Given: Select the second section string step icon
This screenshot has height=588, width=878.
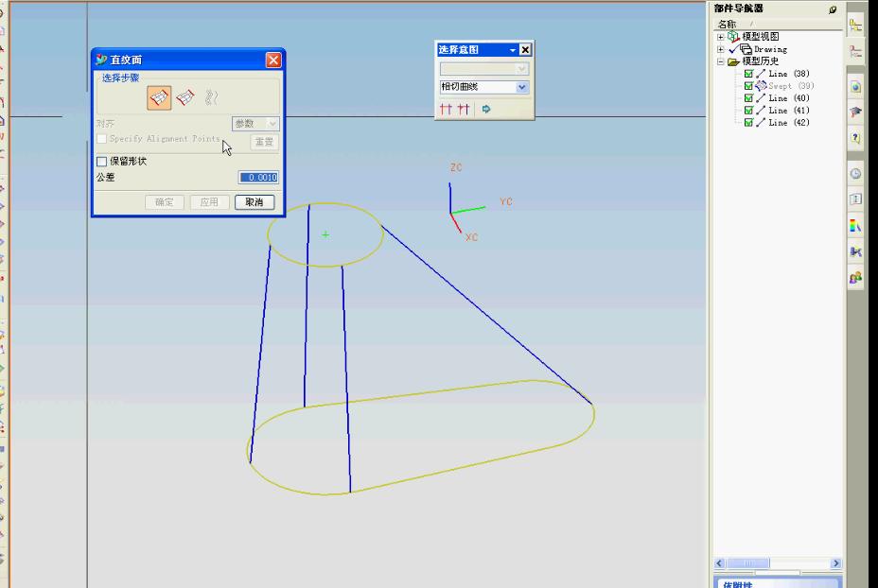Looking at the screenshot, I should (x=185, y=98).
